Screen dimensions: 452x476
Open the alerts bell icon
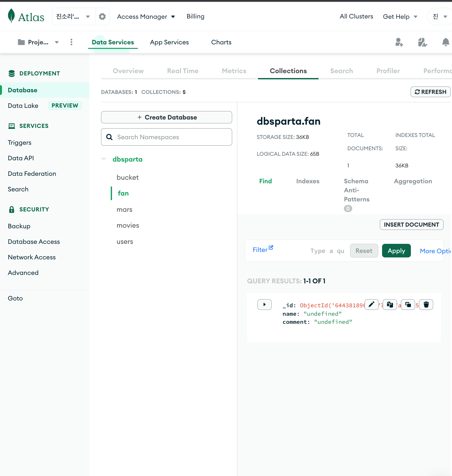[x=446, y=42]
